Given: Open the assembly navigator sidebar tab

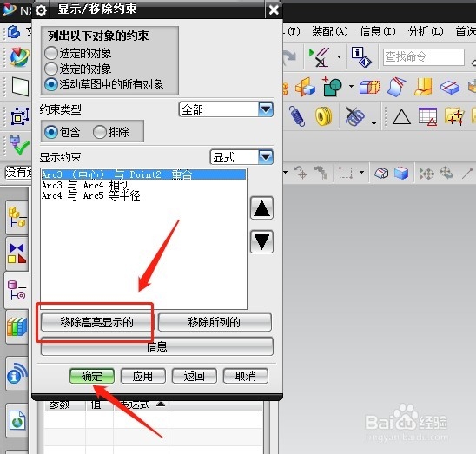Looking at the screenshot, I should [17, 217].
